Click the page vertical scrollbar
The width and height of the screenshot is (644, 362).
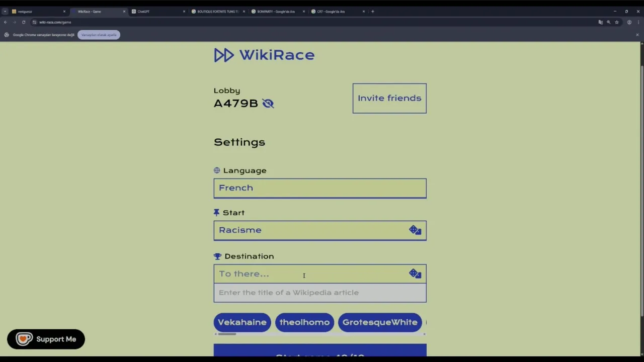(x=641, y=191)
